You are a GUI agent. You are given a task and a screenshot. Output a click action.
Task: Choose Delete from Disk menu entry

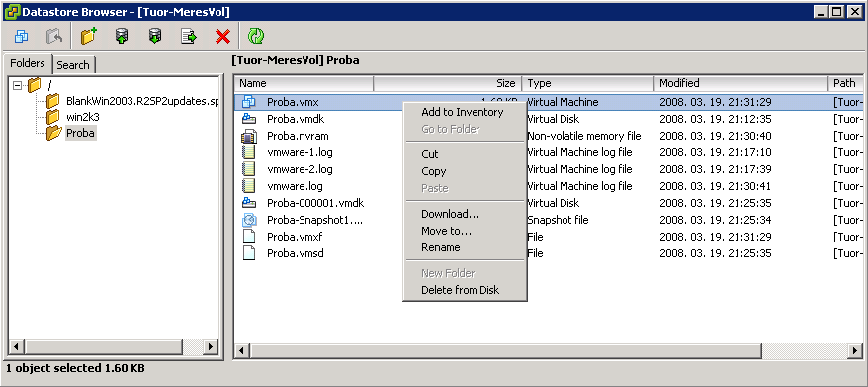[x=460, y=290]
